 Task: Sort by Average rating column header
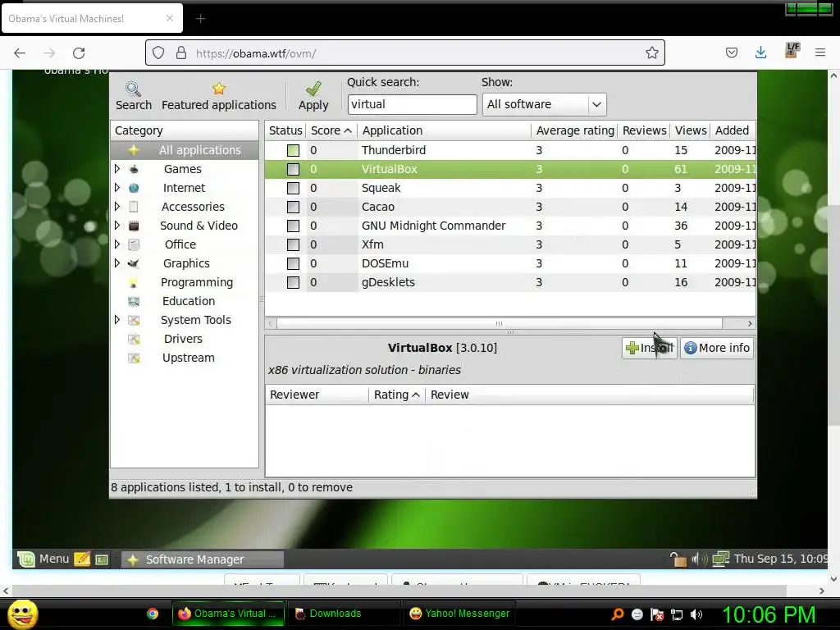(x=574, y=130)
